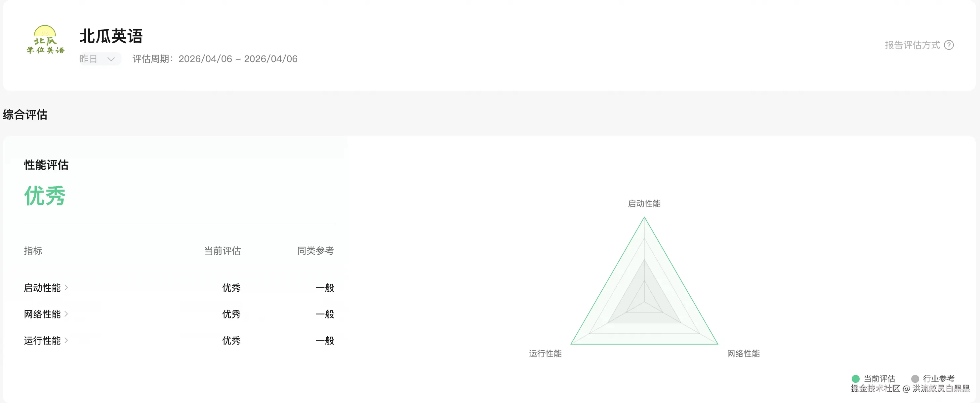Click the 运行性能 radar axis label
The height and width of the screenshot is (403, 980).
click(x=545, y=353)
